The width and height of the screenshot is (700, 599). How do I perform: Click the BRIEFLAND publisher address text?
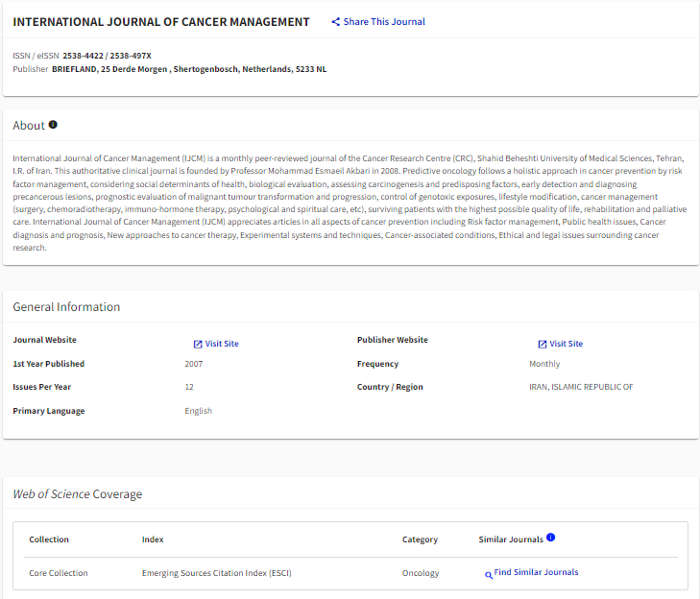click(x=189, y=69)
